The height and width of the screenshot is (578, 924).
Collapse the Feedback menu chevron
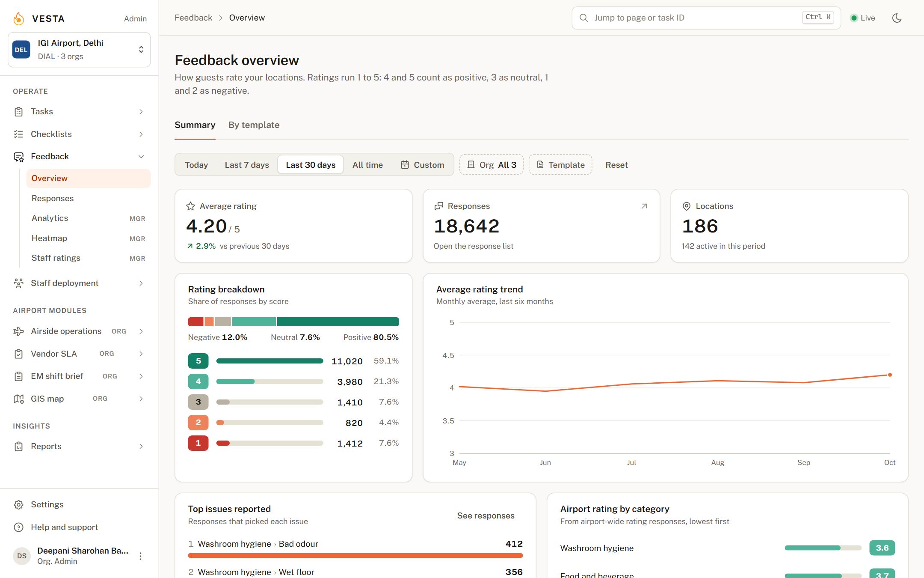point(141,157)
